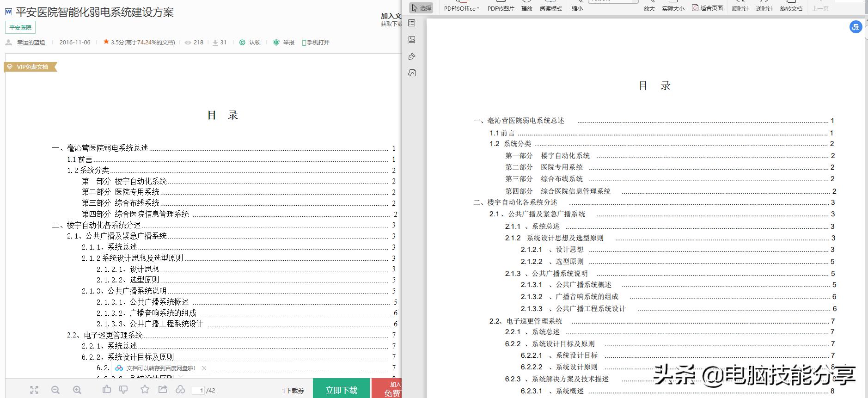This screenshot has width=868, height=398.
Task: Click PDF TOC entry 6.2.3.1 、系统概述
Action: coord(552,391)
